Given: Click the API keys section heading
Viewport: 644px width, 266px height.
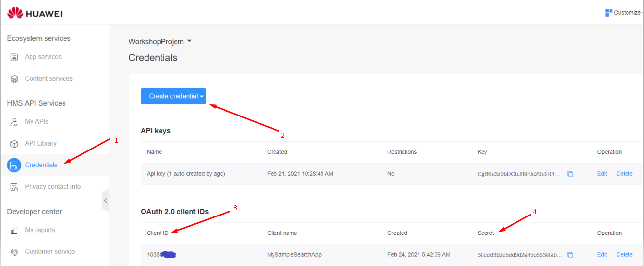Looking at the screenshot, I should click(156, 131).
